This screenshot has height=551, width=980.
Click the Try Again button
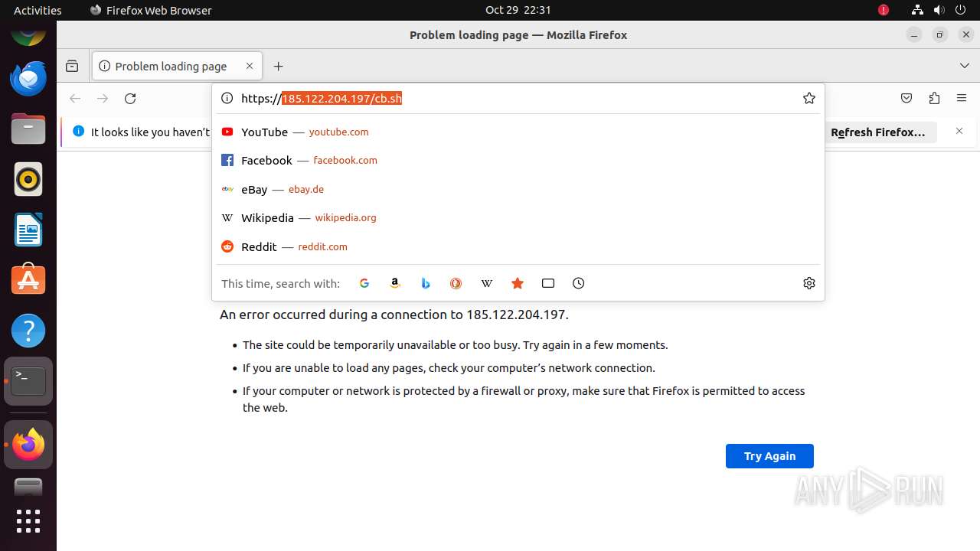click(769, 456)
